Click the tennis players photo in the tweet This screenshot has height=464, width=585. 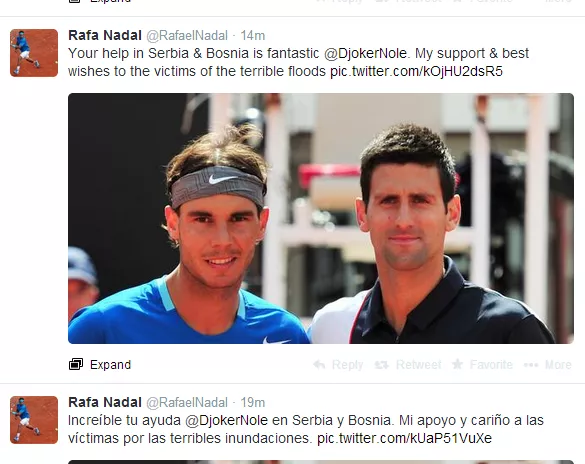tap(321, 218)
